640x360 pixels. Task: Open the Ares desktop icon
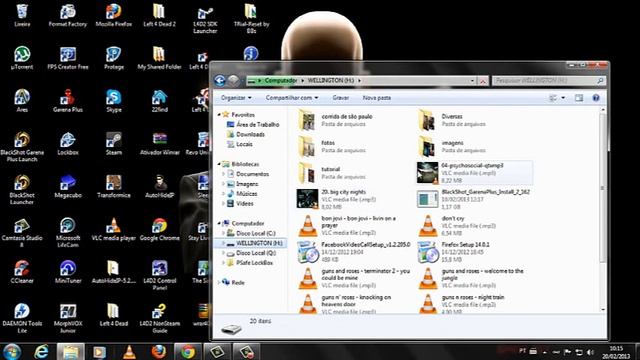coord(22,101)
